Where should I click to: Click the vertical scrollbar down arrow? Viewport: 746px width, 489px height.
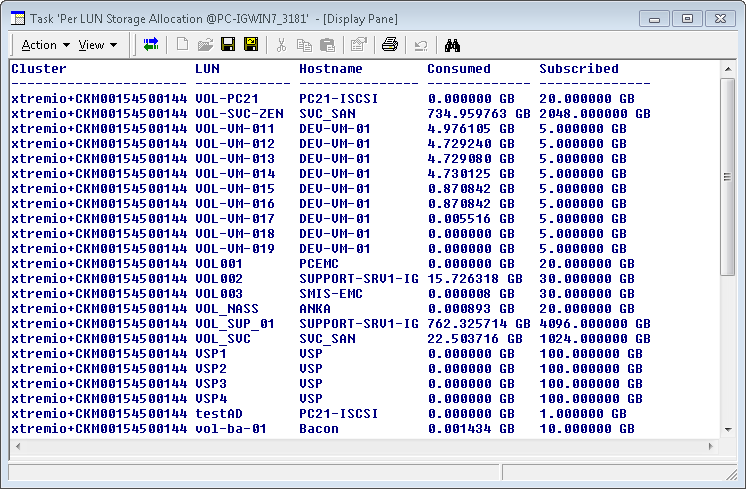coord(728,431)
